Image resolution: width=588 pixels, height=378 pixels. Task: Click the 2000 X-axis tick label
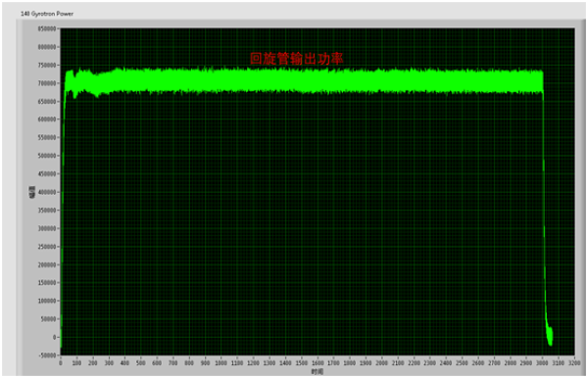(x=382, y=363)
